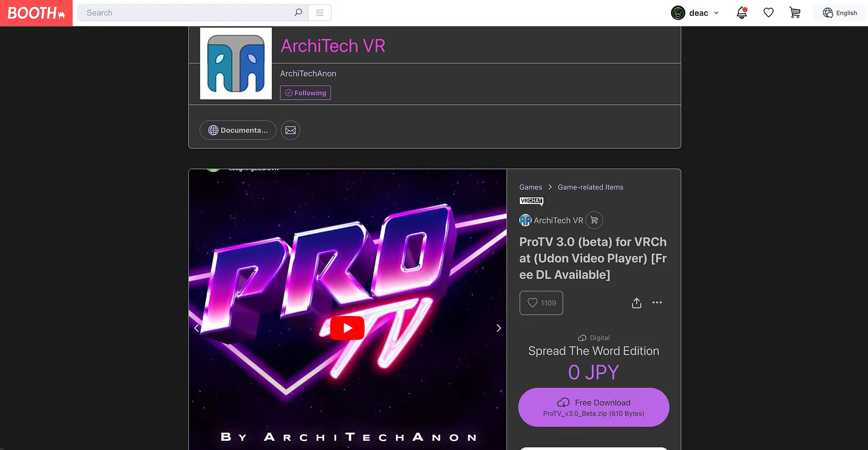868x450 pixels.
Task: Play the ProTV YouTube video
Action: (347, 328)
